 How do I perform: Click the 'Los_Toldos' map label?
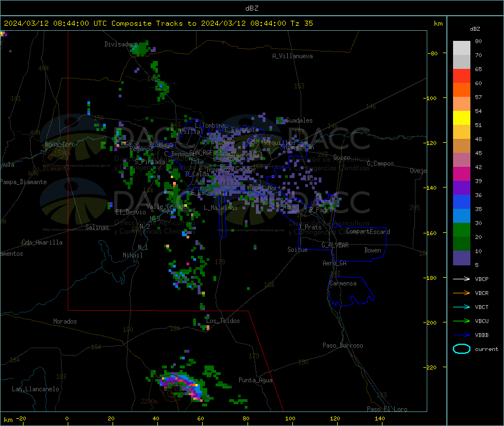click(x=223, y=321)
